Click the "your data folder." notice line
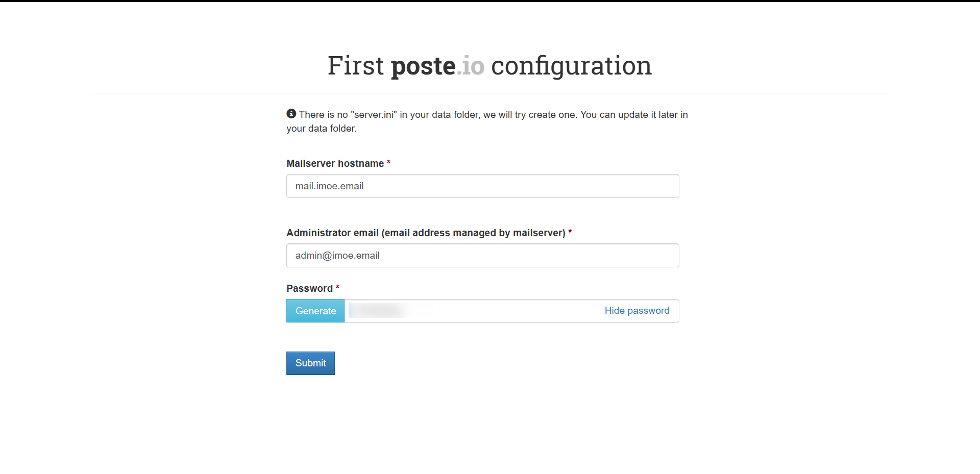 tap(322, 129)
